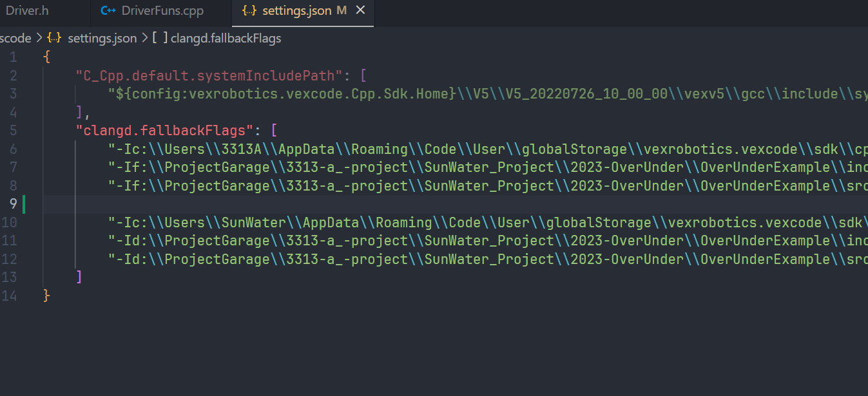The image size is (868, 396).
Task: Click the array bracket icon beside clangd.fallbackFlags breadcrumb
Action: 160,38
